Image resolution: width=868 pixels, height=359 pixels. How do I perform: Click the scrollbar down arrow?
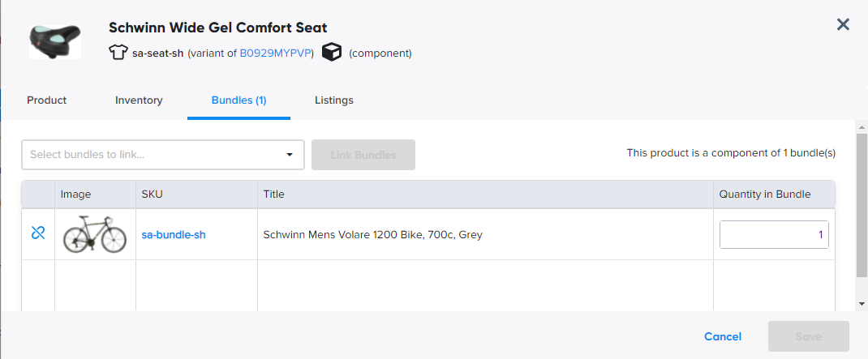click(x=862, y=303)
